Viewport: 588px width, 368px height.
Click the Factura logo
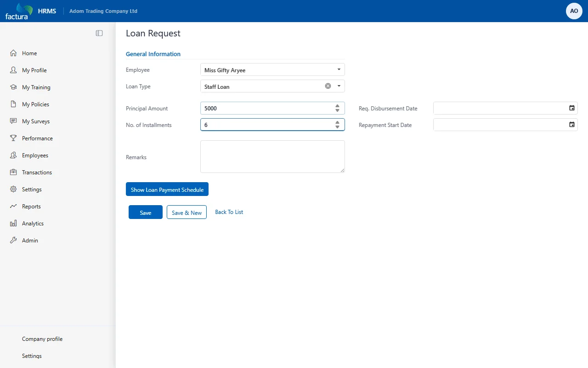click(x=19, y=11)
